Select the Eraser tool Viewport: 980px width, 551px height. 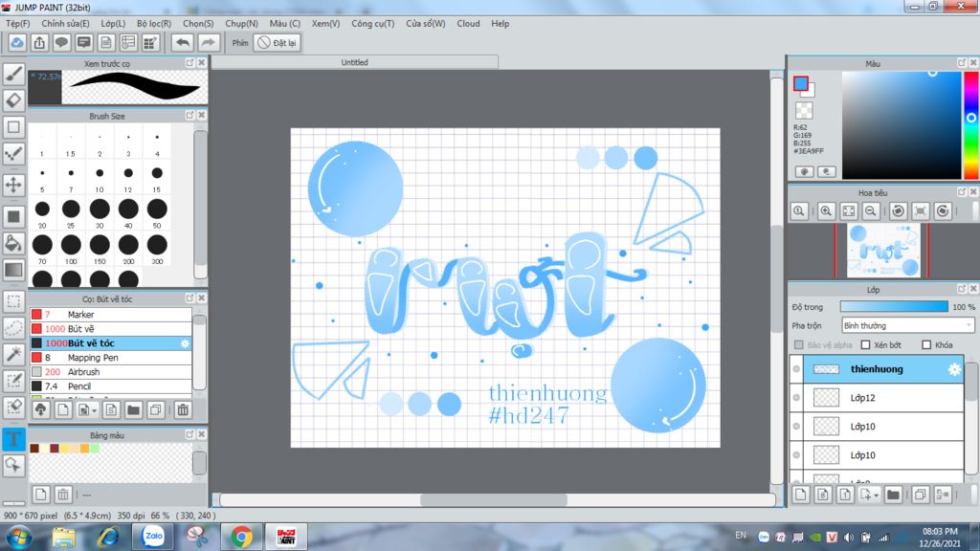[13, 99]
